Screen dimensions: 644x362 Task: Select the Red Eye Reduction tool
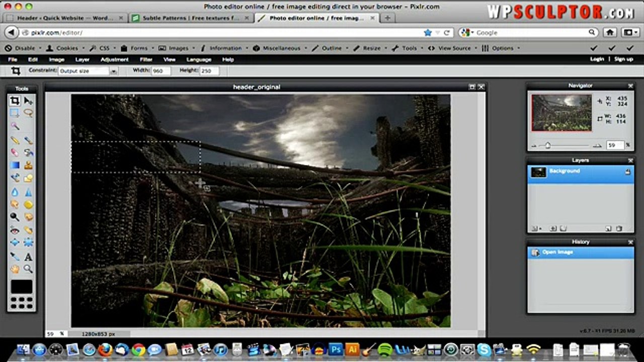tap(15, 230)
